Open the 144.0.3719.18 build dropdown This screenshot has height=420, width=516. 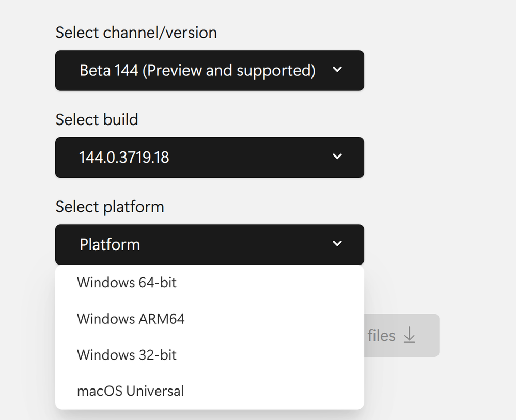pyautogui.click(x=209, y=157)
